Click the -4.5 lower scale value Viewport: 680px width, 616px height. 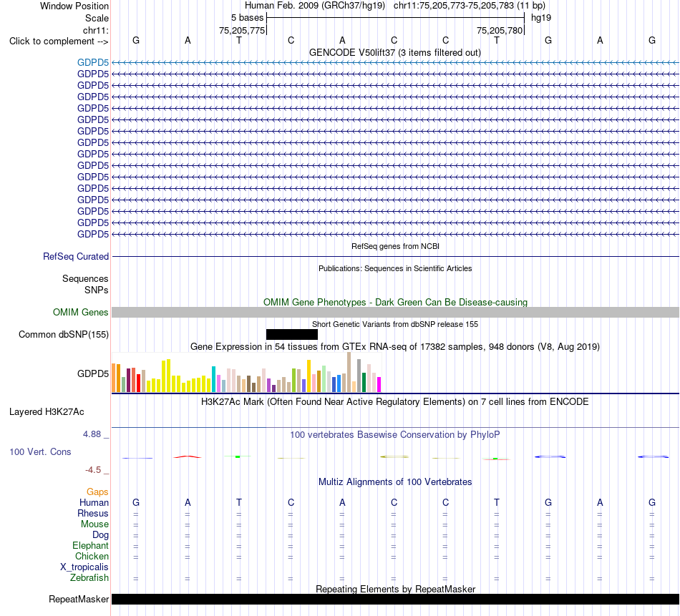(93, 470)
